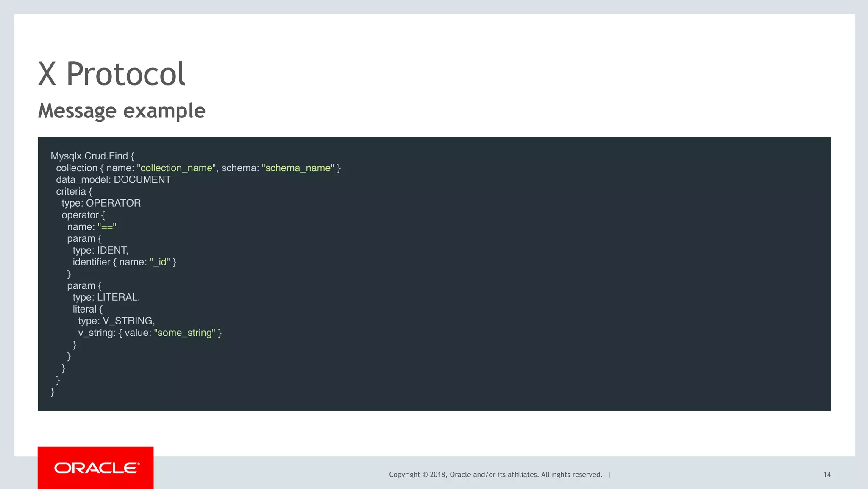Screen dimensions: 868x489
Task: Click the data_model: DOCUMENT line
Action: 113,179
